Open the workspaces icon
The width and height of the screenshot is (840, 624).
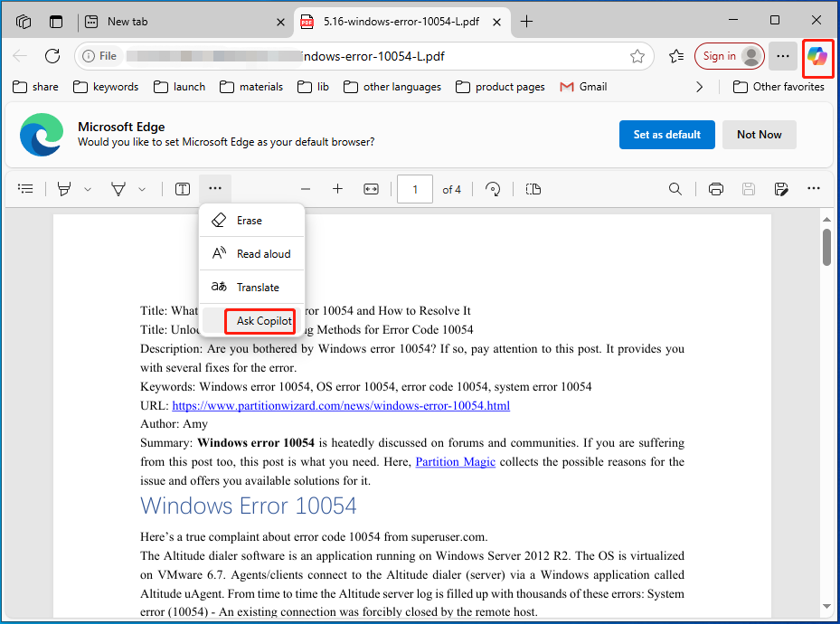[24, 22]
